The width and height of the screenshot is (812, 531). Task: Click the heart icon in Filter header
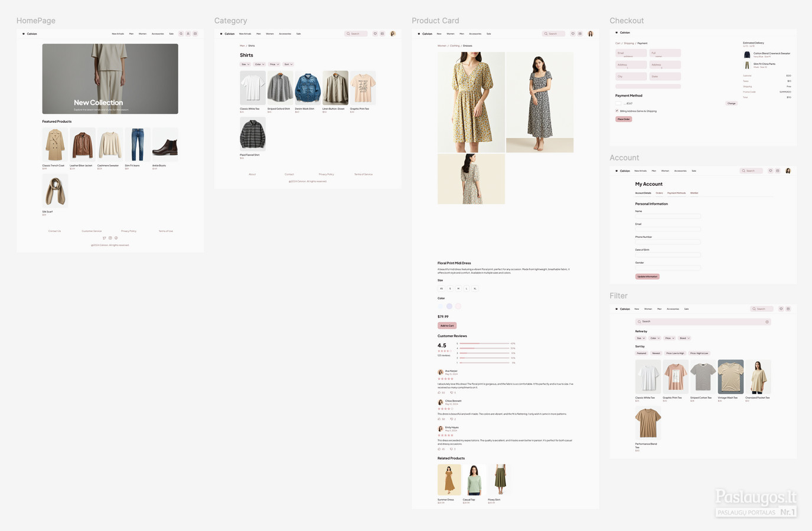tap(781, 309)
